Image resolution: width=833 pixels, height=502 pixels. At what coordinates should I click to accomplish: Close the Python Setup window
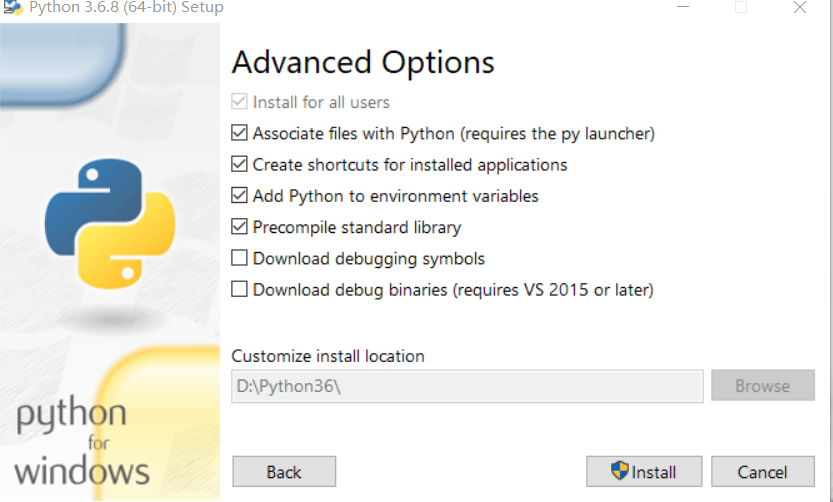pyautogui.click(x=800, y=7)
